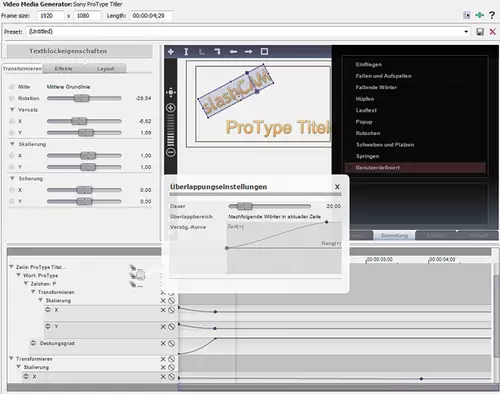The width and height of the screenshot is (500, 394).
Task: Toggle keyframing circle for Mitte
Action: [x=12, y=87]
